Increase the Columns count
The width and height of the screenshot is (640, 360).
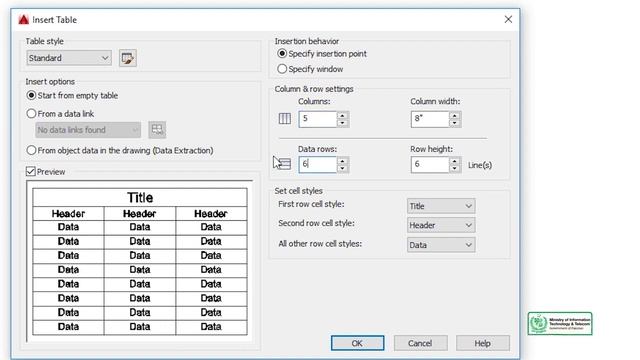[343, 115]
